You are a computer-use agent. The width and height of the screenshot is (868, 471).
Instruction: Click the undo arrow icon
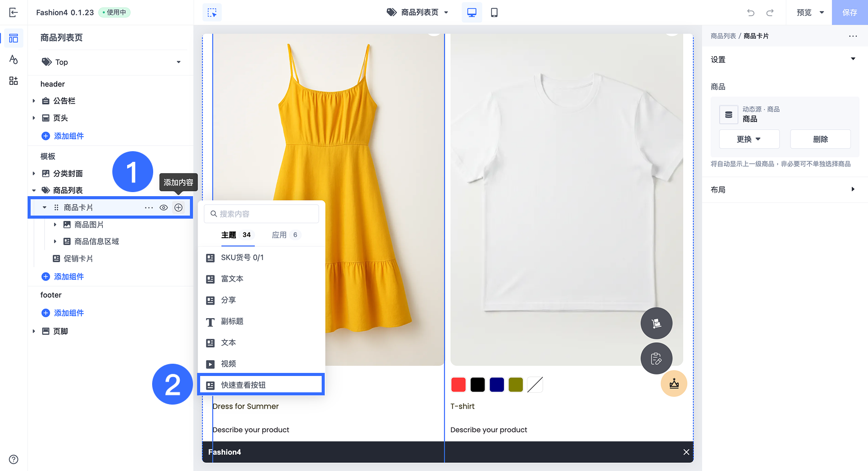(751, 12)
